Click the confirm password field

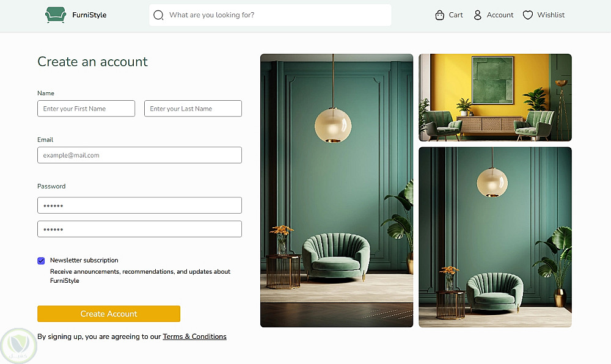tap(139, 229)
